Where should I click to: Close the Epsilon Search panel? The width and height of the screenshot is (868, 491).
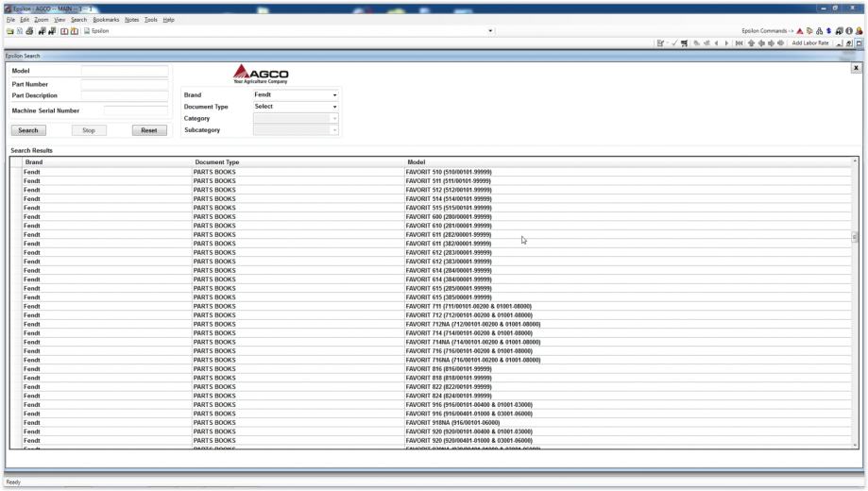[856, 68]
